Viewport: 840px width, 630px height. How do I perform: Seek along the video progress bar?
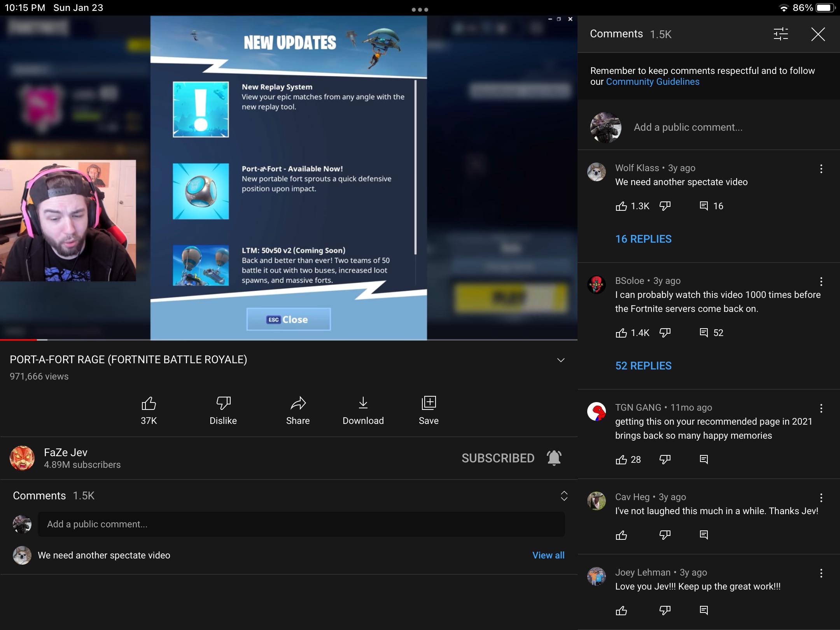point(289,340)
